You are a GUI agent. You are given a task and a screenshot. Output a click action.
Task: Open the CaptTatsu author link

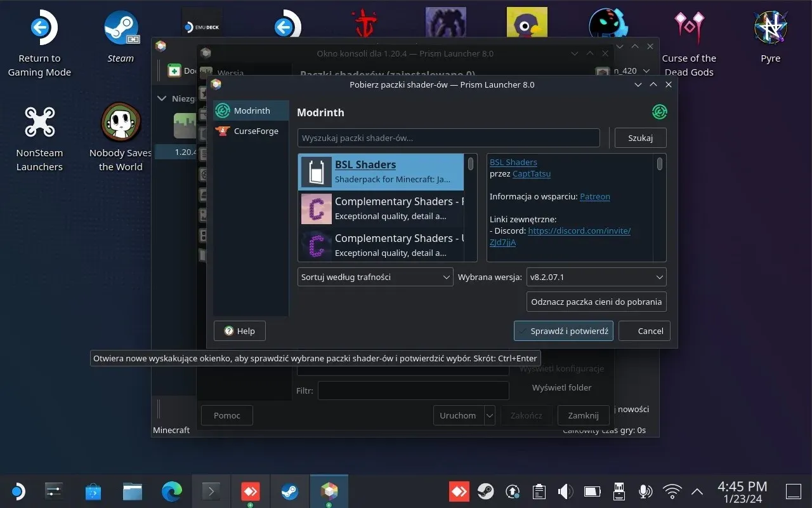point(532,173)
